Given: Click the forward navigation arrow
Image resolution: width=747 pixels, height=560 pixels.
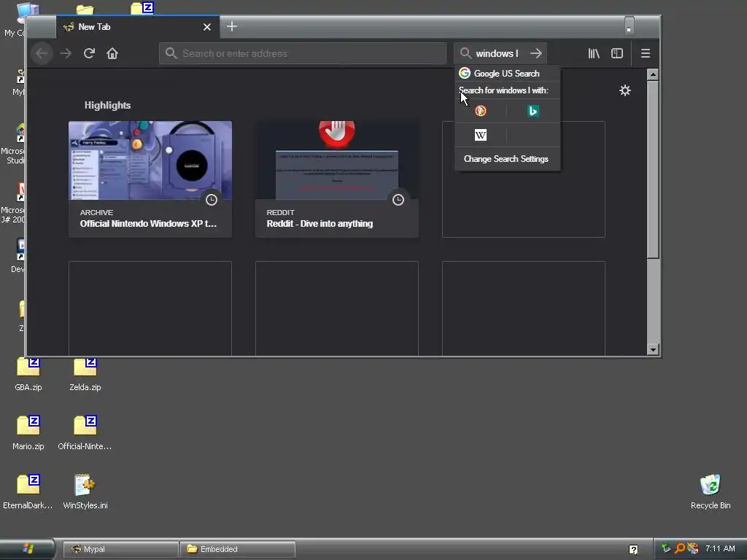Looking at the screenshot, I should pyautogui.click(x=66, y=53).
